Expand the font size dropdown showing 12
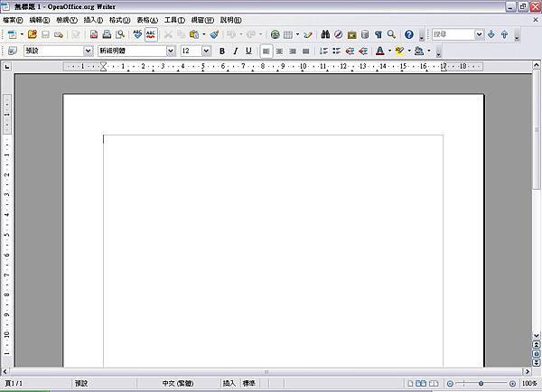 click(x=206, y=51)
